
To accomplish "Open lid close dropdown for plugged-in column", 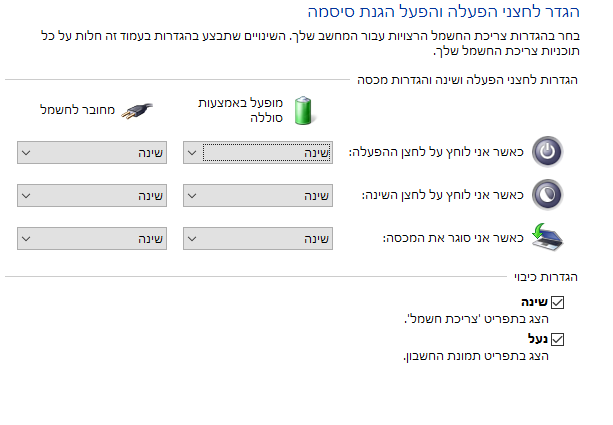I will click(x=92, y=239).
